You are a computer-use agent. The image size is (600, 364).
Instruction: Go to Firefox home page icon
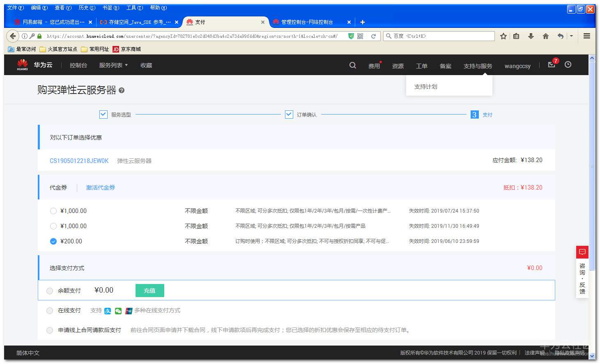tap(545, 36)
